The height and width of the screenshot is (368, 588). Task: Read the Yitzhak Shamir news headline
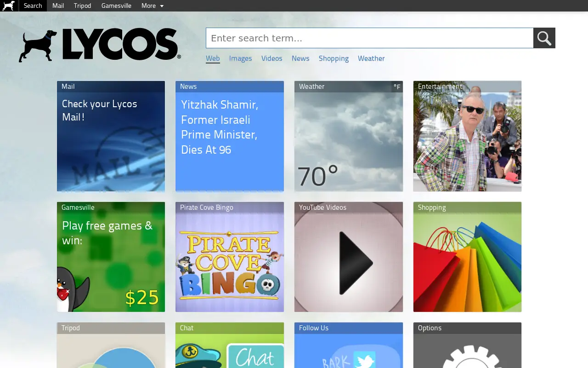(x=220, y=127)
